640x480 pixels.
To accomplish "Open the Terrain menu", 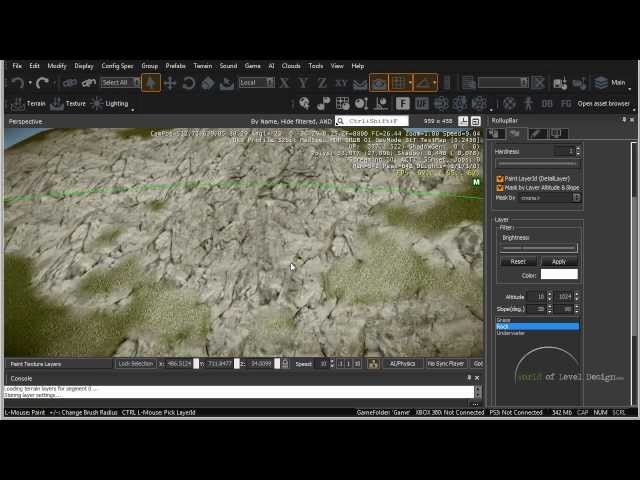I will [203, 66].
